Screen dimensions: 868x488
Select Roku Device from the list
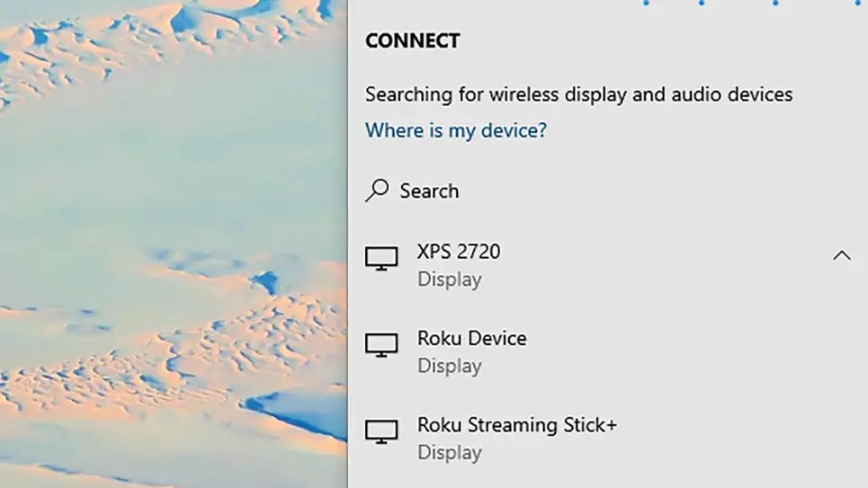608,352
